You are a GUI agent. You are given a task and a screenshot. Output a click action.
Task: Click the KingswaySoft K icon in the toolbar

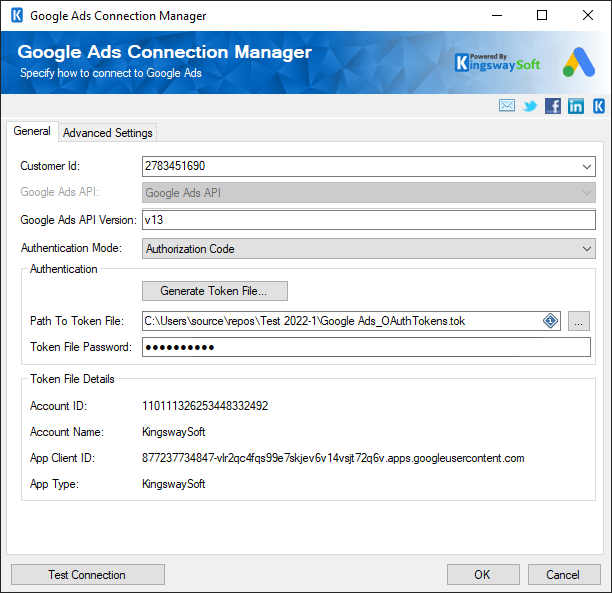(x=599, y=106)
